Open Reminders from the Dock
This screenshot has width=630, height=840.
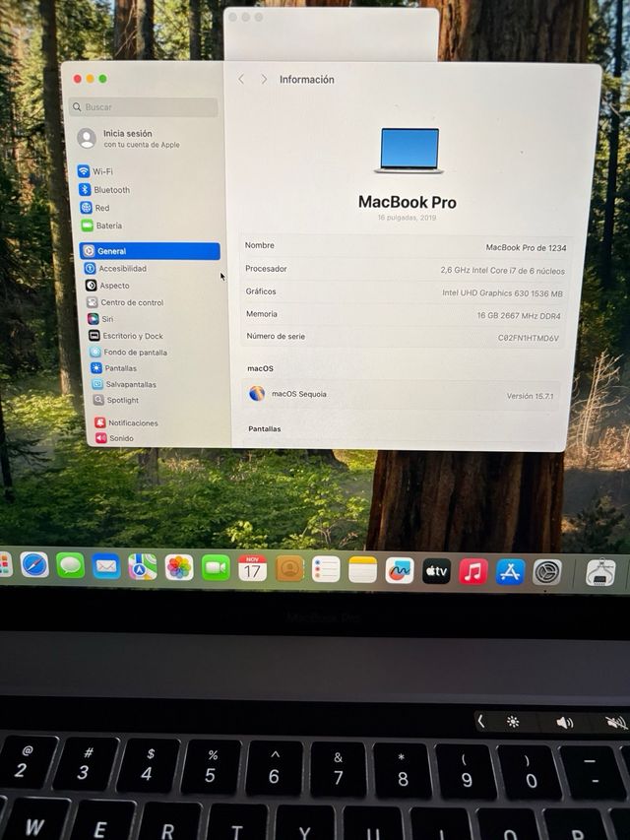click(x=326, y=569)
